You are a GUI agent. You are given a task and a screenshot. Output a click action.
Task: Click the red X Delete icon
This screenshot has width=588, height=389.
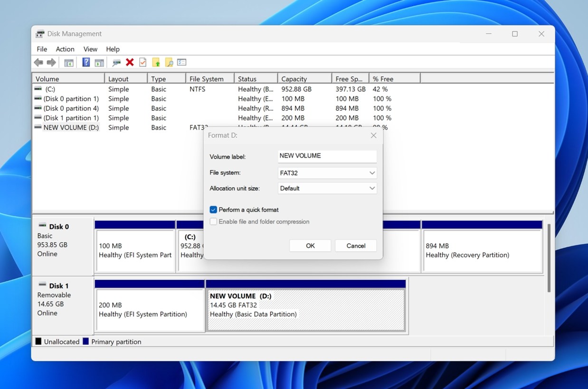tap(130, 62)
